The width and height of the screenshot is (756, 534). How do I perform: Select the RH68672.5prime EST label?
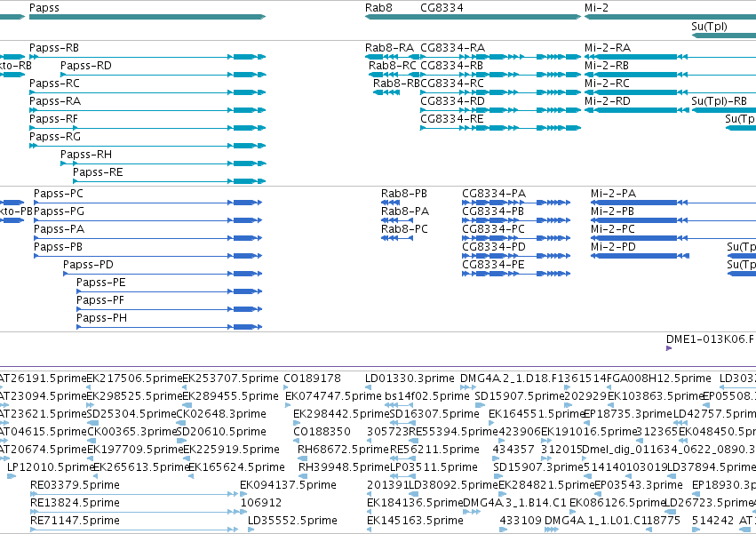[343, 450]
